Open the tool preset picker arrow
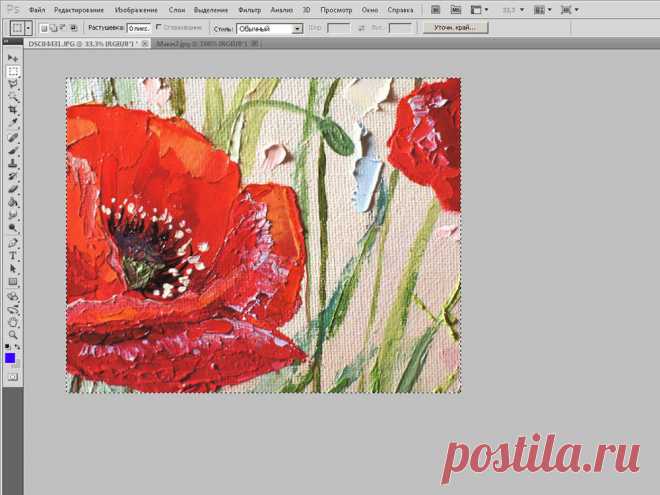 click(x=28, y=29)
